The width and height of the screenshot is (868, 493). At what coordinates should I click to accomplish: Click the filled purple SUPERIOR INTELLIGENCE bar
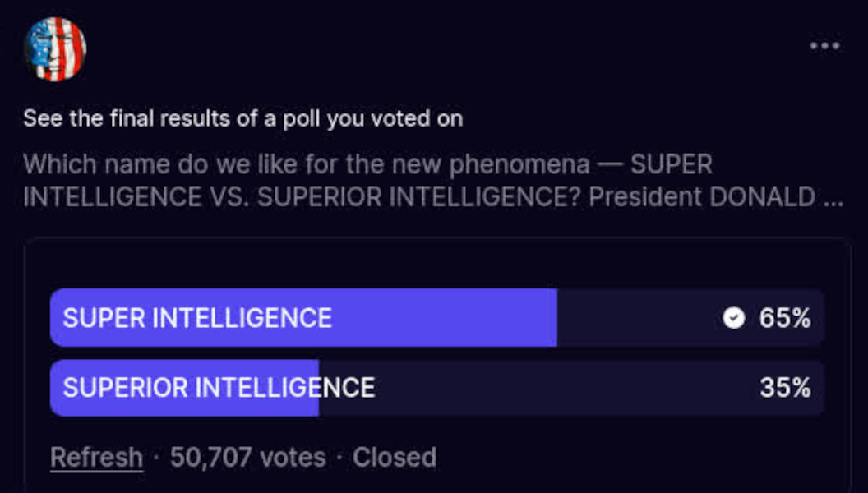pyautogui.click(x=184, y=387)
